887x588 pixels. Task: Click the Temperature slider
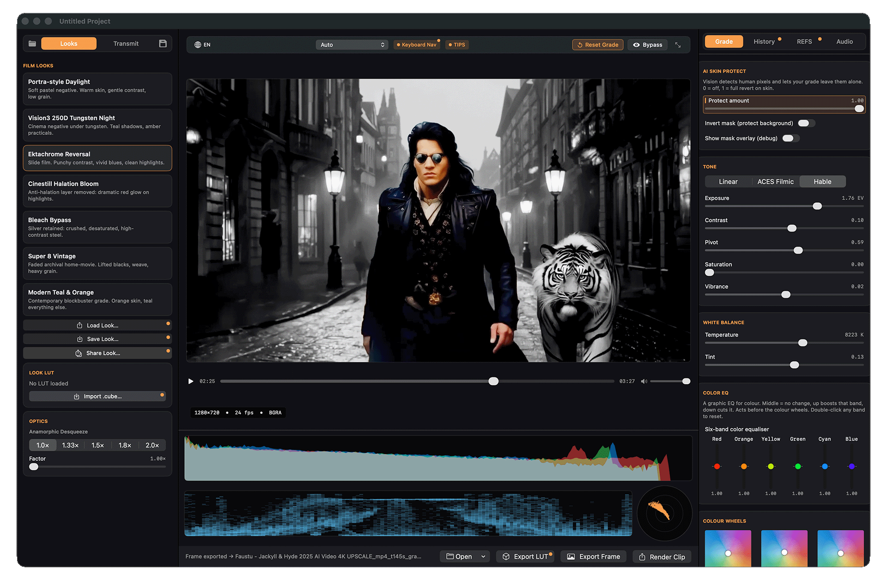click(784, 343)
